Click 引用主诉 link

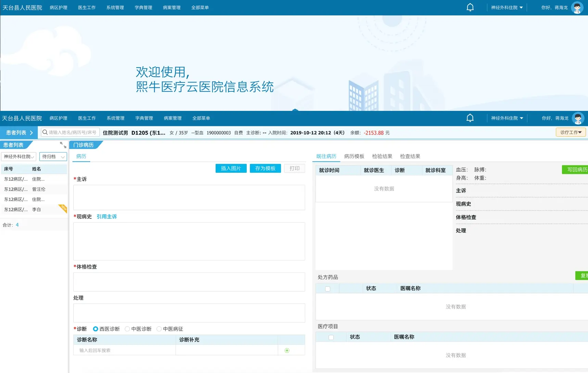(106, 217)
